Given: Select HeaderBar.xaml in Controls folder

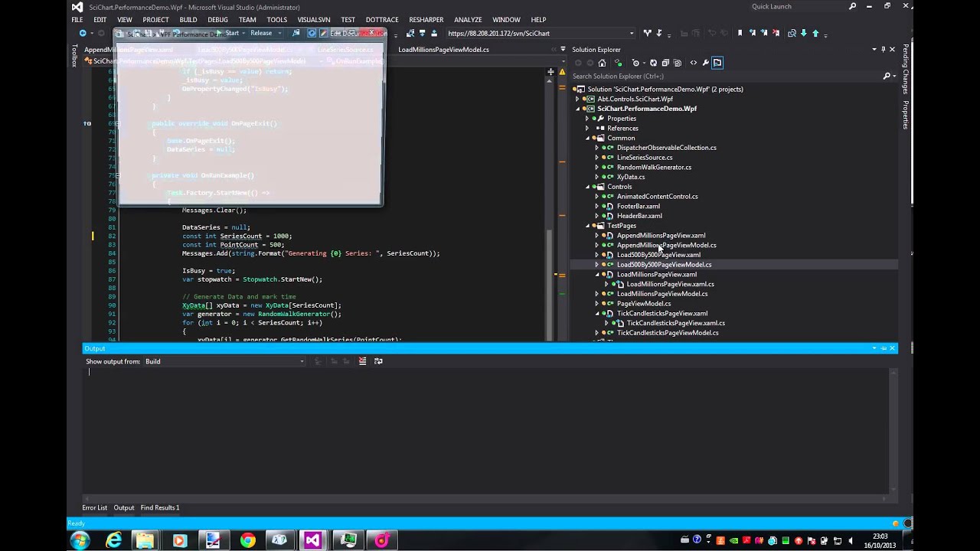Looking at the screenshot, I should 639,216.
